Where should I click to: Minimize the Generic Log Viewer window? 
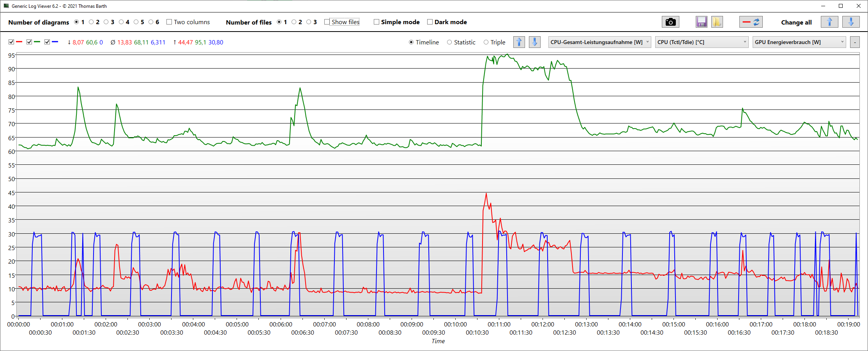tap(823, 6)
